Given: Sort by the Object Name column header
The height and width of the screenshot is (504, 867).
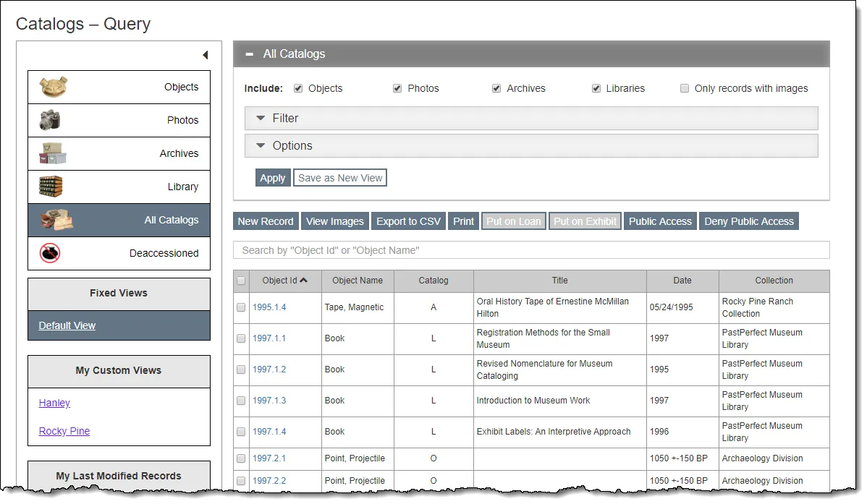Looking at the screenshot, I should (x=358, y=281).
